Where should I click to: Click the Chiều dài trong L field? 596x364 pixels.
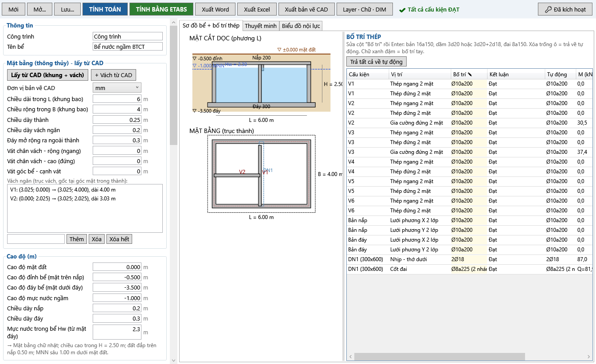point(117,99)
